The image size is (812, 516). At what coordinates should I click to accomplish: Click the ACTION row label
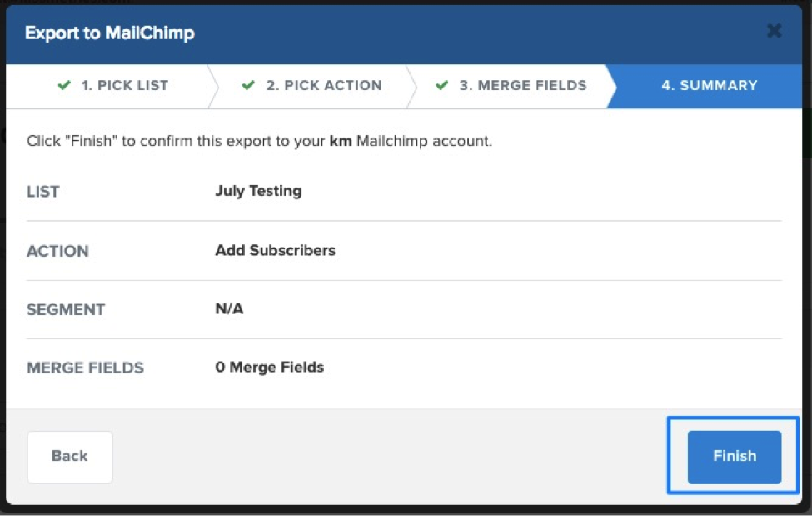pos(57,251)
